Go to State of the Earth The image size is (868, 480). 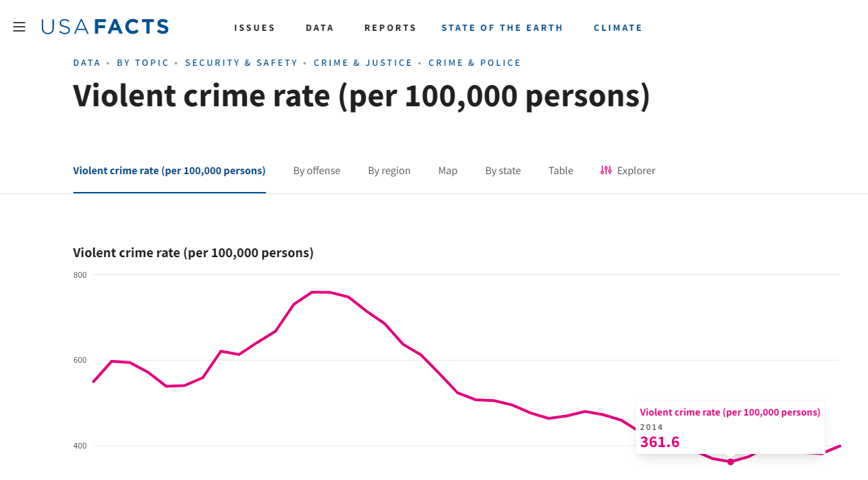coord(502,28)
